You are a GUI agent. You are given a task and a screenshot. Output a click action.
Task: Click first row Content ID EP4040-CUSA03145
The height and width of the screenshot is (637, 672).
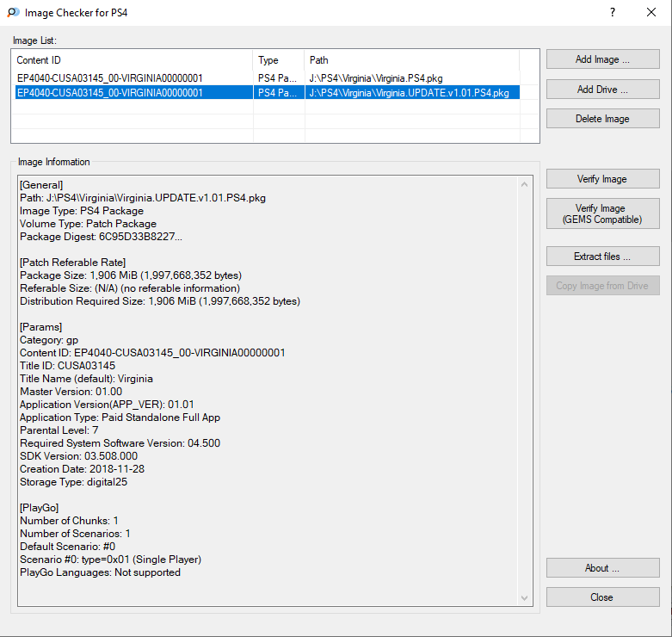click(110, 78)
